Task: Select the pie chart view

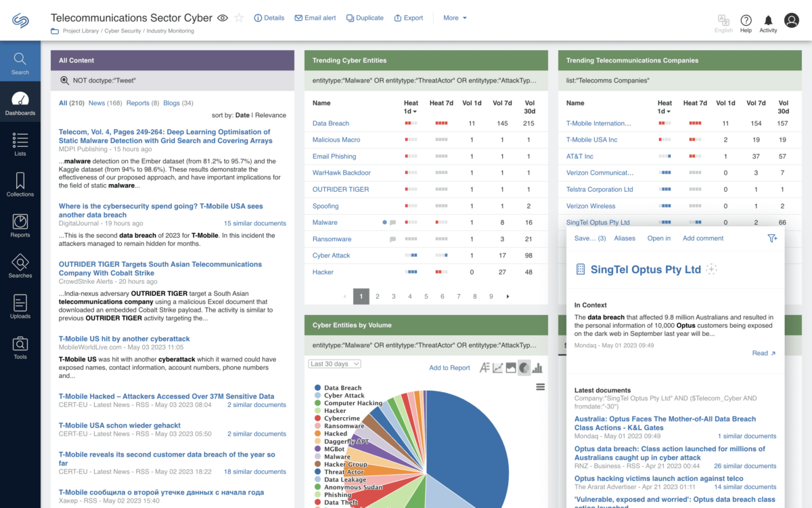Action: point(524,368)
